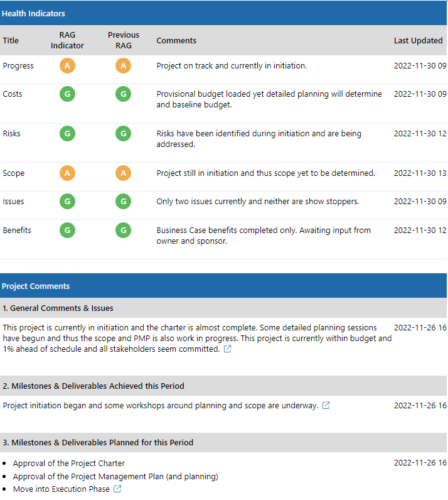Click '2. Milestones & Deliverables Achieved this Period' heading
The height and width of the screenshot is (500, 448).
pyautogui.click(x=93, y=386)
